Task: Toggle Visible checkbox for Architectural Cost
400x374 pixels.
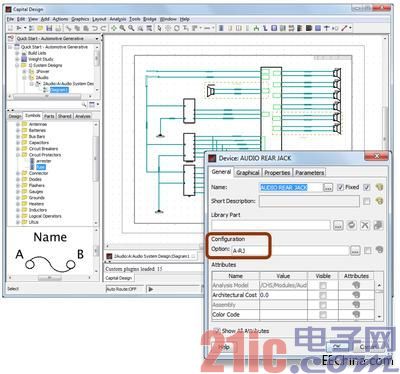Action: coord(323,295)
